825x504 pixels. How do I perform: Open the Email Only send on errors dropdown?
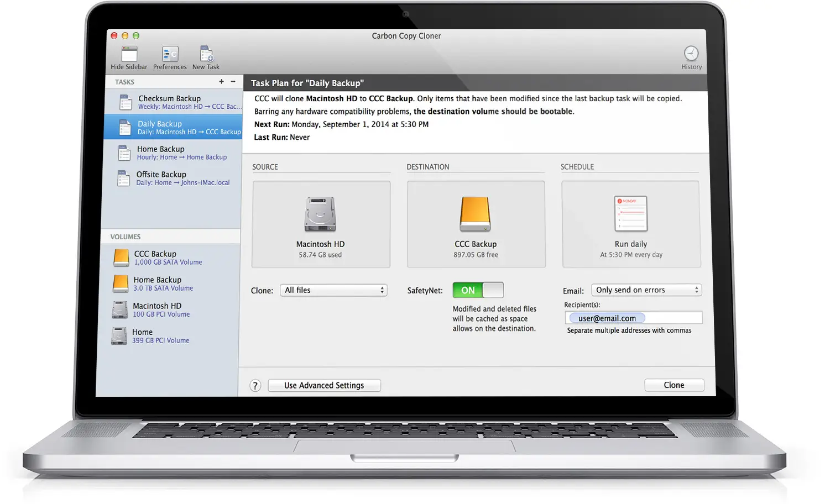(646, 290)
